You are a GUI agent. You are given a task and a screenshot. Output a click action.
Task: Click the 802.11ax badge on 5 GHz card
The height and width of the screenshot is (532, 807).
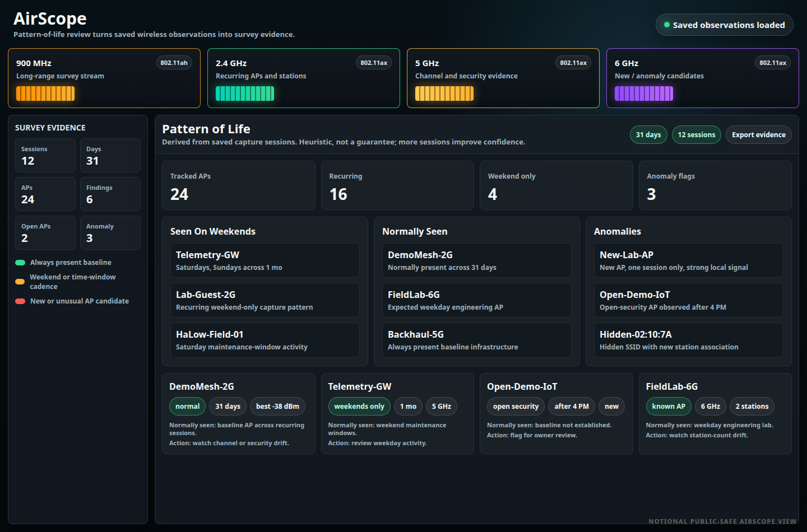(573, 63)
